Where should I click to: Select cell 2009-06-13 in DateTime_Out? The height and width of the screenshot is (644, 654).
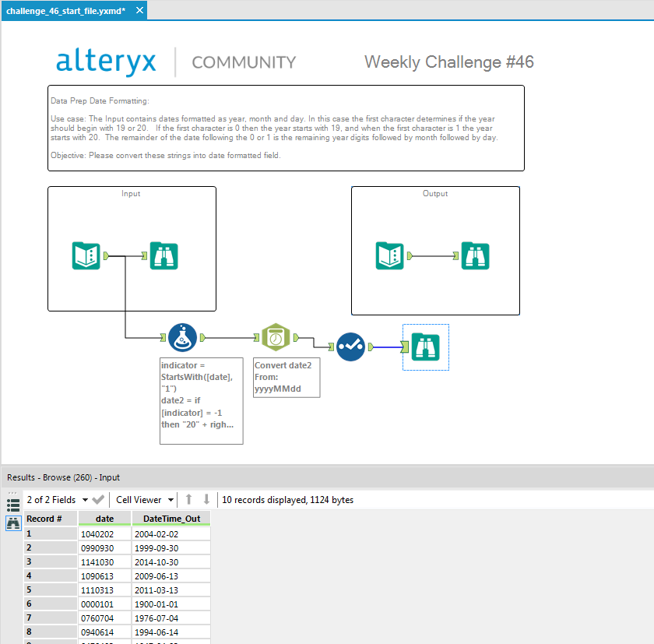171,576
